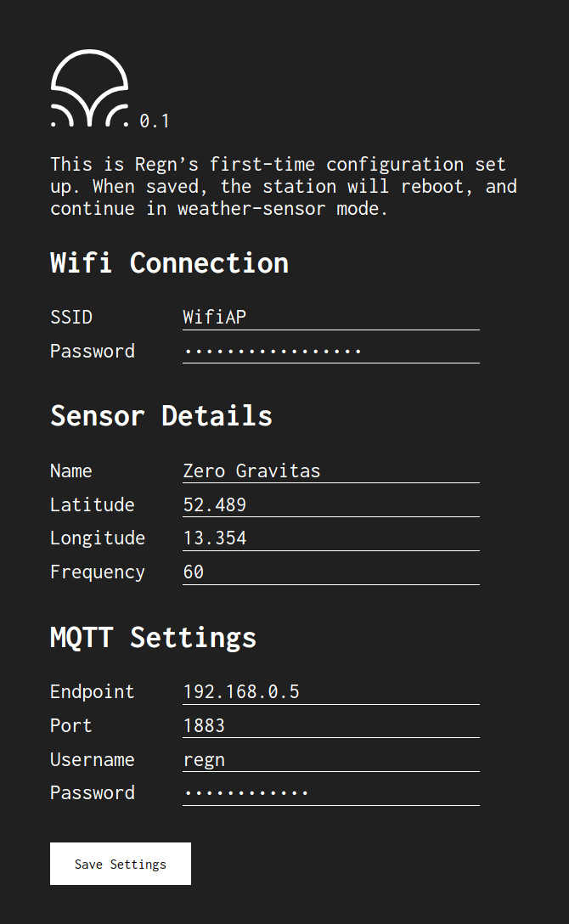Image resolution: width=569 pixels, height=924 pixels.
Task: Click the version number 0.1 text
Action: tap(155, 121)
